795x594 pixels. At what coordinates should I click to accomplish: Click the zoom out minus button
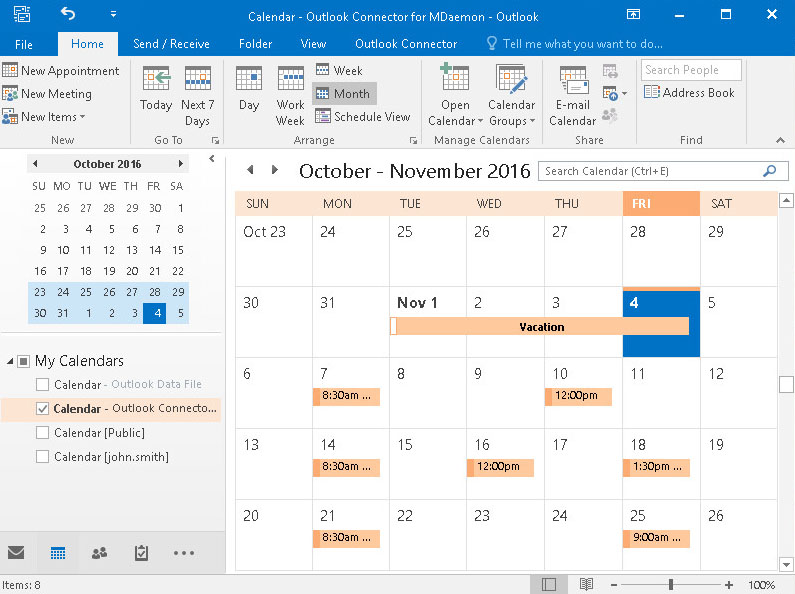click(x=613, y=585)
